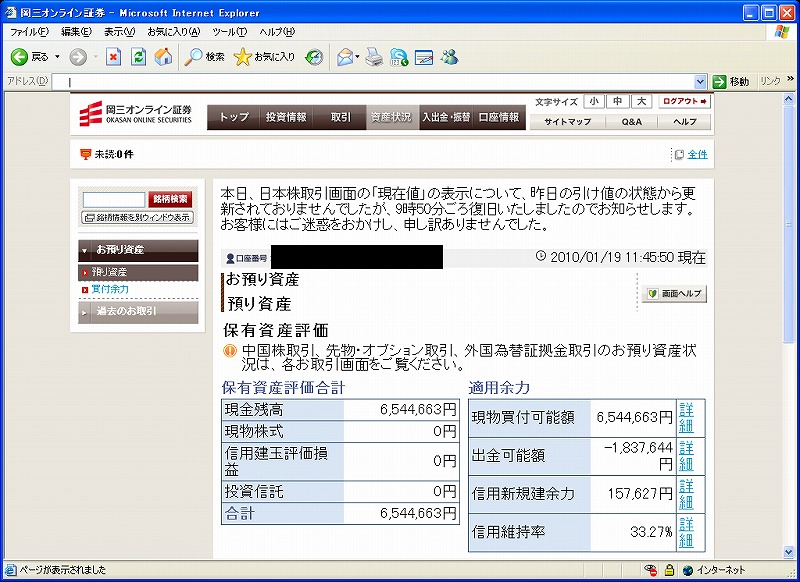Open the 取引 navigation tab

pyautogui.click(x=341, y=117)
